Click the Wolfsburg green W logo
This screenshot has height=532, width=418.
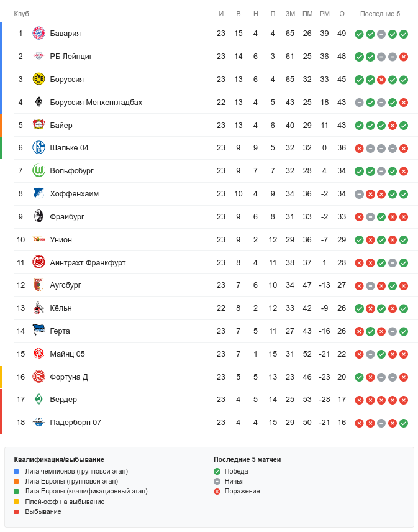[x=39, y=171]
